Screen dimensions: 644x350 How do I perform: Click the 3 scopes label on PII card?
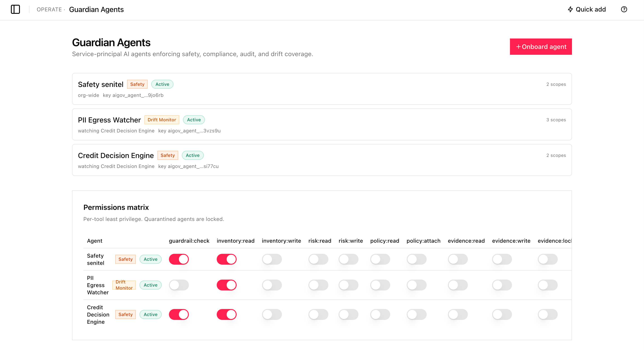pyautogui.click(x=556, y=120)
